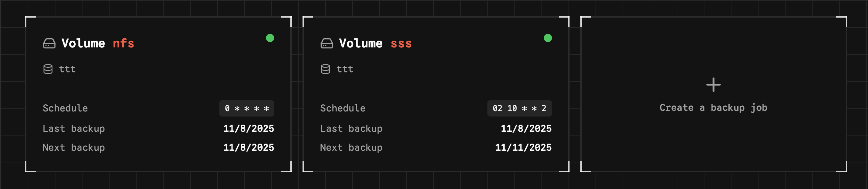Click the "0 * * * *" schedule badge
Screen dimensions: 868x189
tap(247, 108)
